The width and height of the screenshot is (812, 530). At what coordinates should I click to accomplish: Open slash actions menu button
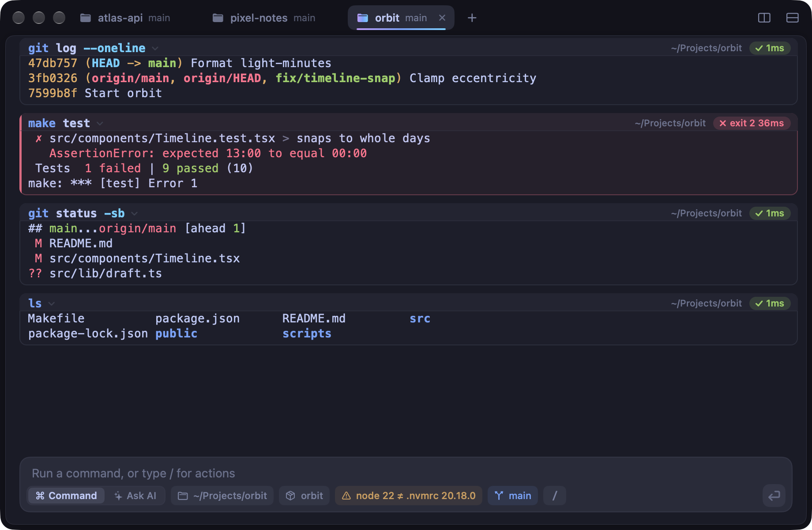555,496
